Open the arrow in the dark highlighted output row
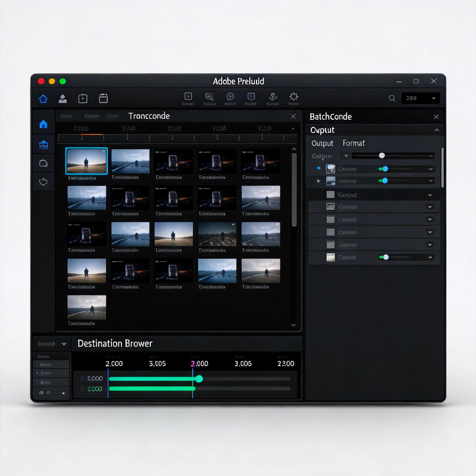Viewport: 476px width, 476px height. pos(430,195)
